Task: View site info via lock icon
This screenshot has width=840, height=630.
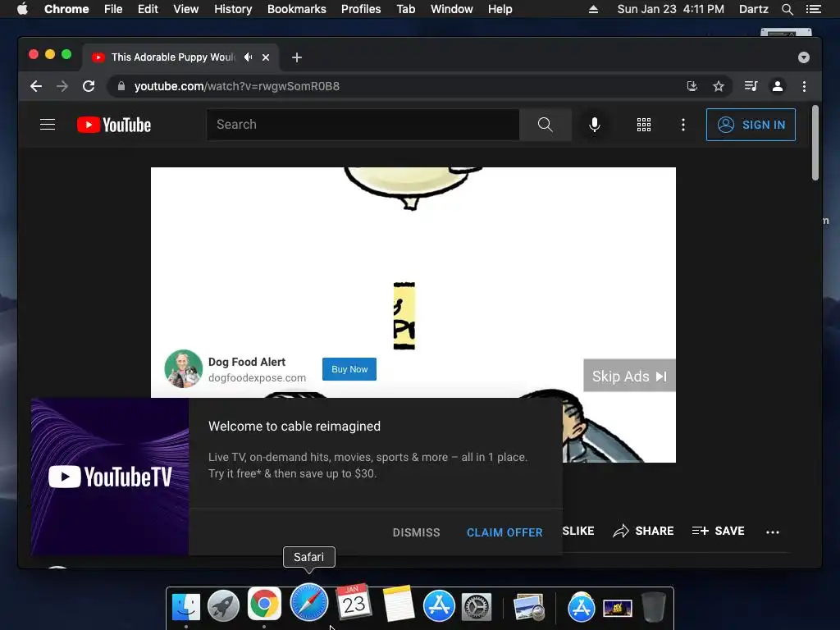Action: (x=121, y=86)
